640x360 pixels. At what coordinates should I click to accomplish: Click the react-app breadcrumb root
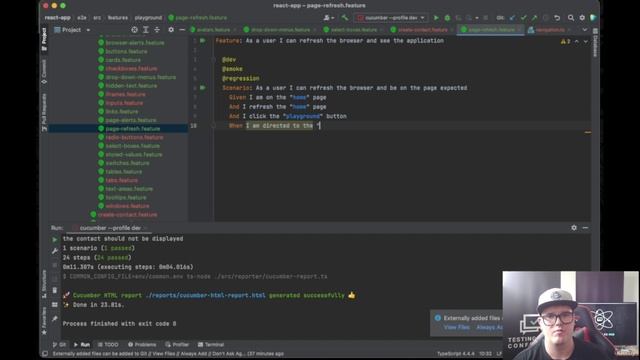(x=57, y=18)
